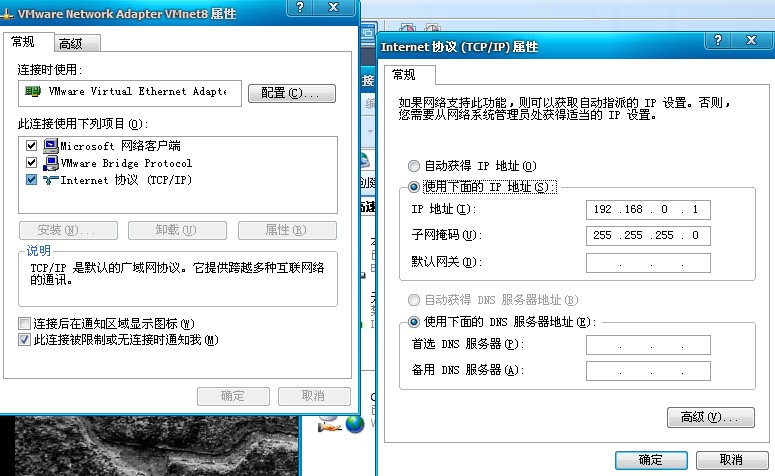Click the 卸载(U) button

177,230
